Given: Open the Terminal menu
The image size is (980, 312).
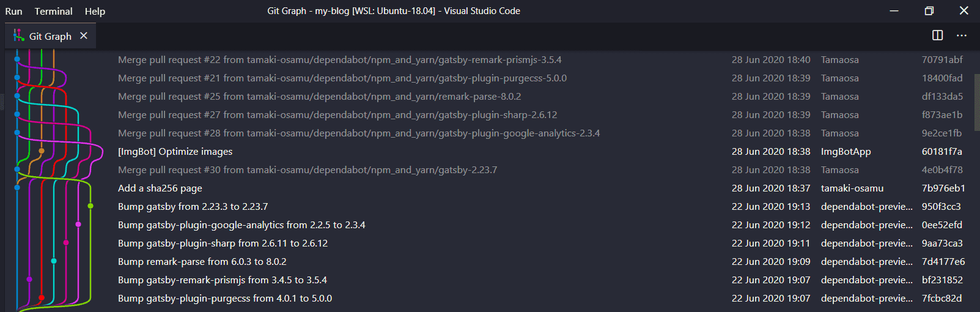Looking at the screenshot, I should coord(53,11).
